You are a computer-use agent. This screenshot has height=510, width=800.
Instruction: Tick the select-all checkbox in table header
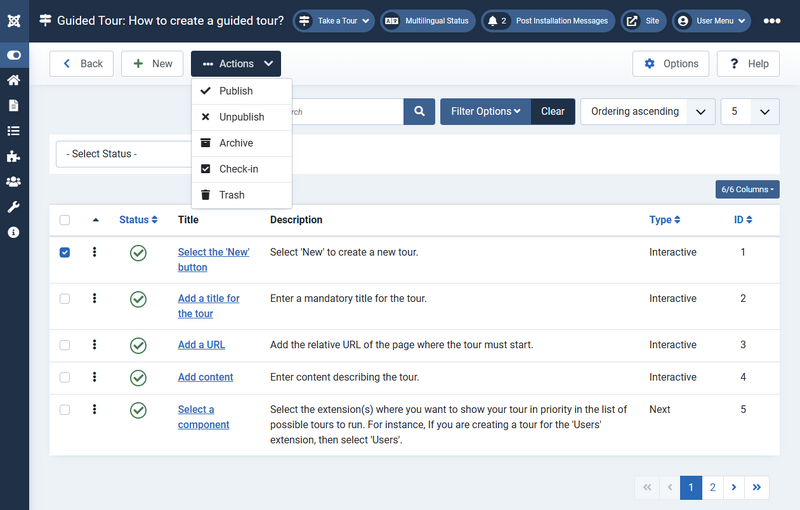(x=65, y=220)
